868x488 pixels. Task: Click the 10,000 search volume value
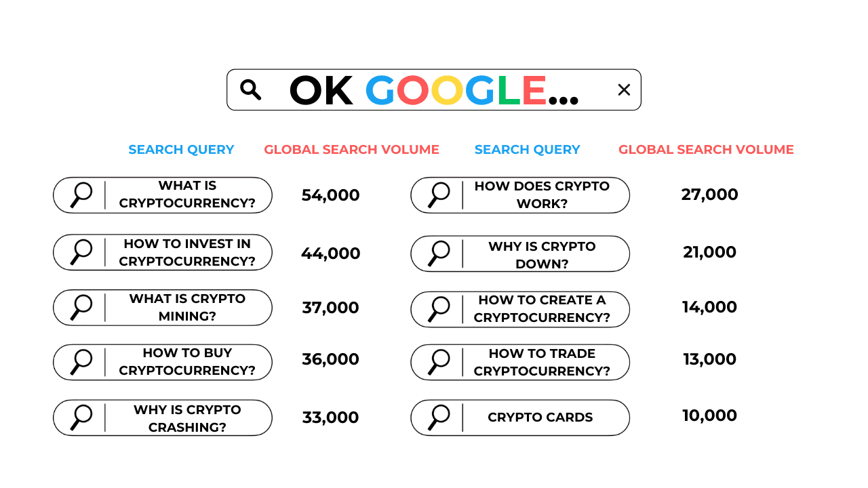pos(710,415)
